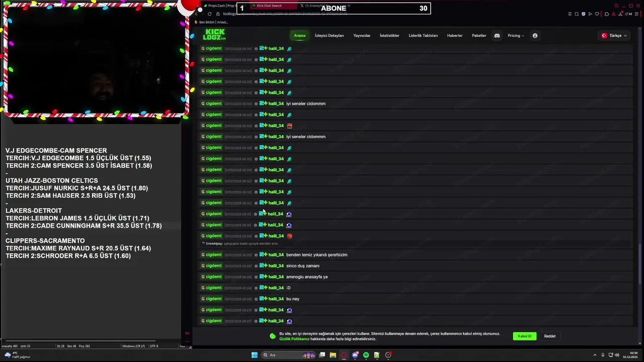Click the 'sinco duş zamanı' message
The width and height of the screenshot is (644, 362).
tap(303, 266)
